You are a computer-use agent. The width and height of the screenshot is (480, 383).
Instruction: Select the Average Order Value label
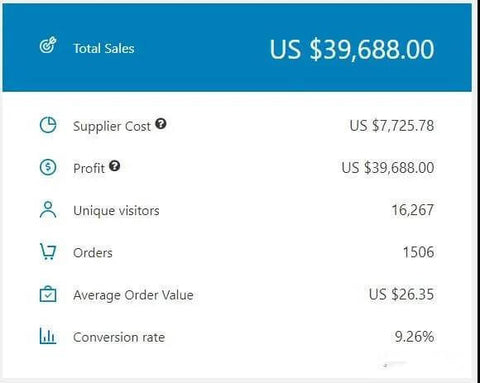133,295
